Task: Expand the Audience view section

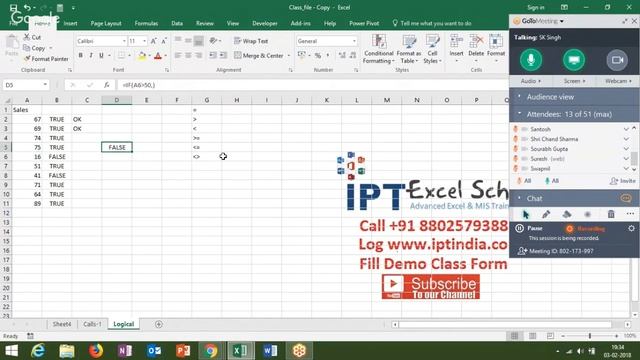Action: click(519, 97)
